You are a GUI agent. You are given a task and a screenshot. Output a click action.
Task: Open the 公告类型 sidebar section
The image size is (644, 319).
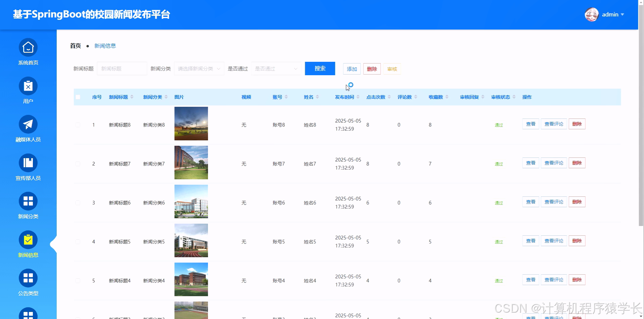coord(28,278)
